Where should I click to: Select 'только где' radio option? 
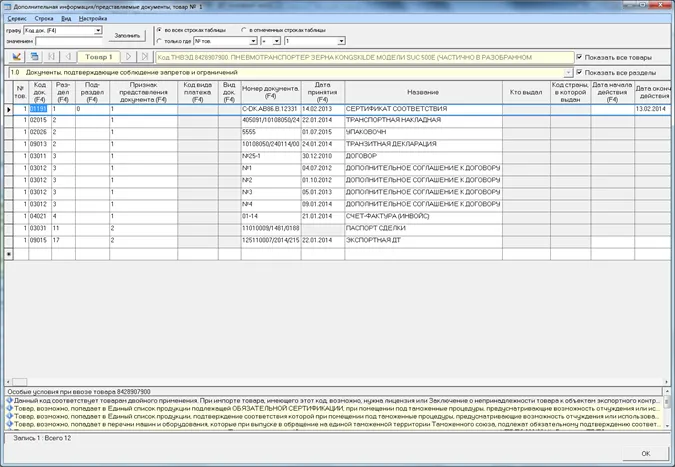point(159,41)
